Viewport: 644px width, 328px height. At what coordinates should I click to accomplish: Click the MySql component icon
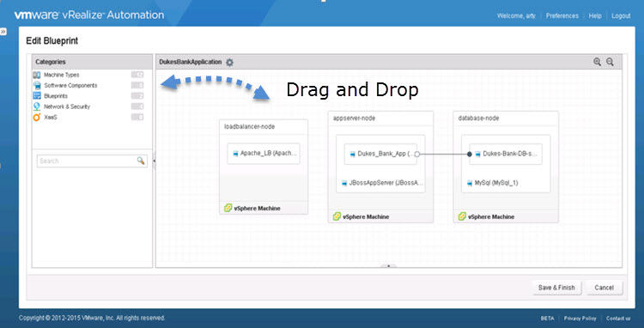click(x=470, y=183)
